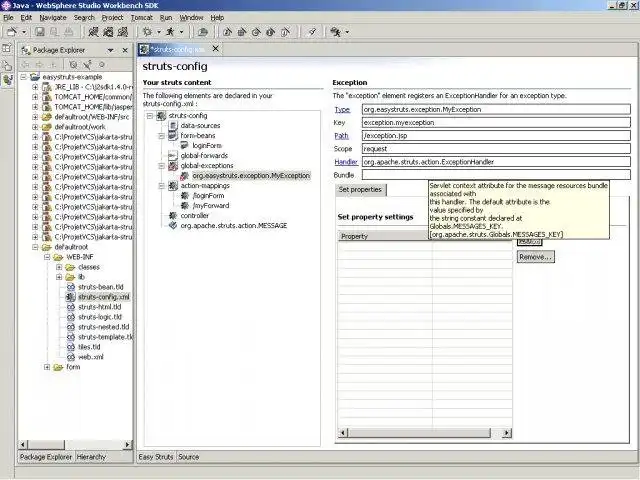Select the controller node in struts tree

click(195, 216)
